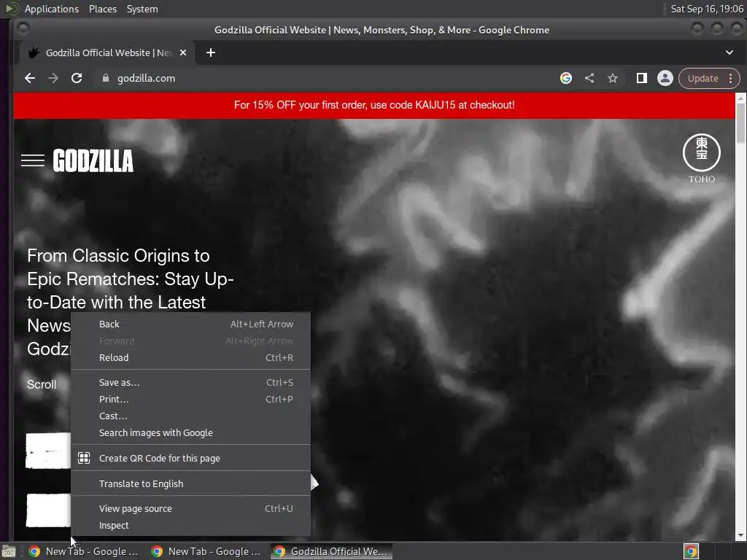Viewport: 747px width, 560px height.
Task: Switch to first New Tab taskbar window
Action: coord(84,551)
